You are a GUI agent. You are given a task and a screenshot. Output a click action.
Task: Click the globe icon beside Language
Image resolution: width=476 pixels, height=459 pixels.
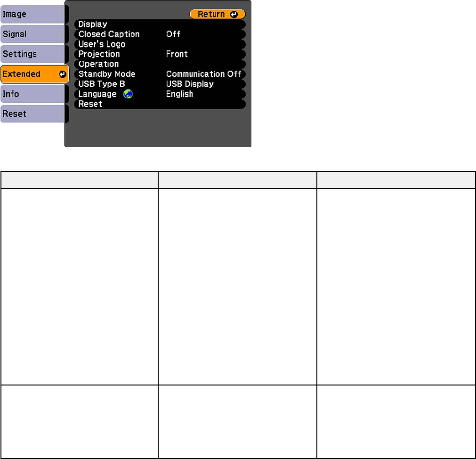coord(128,94)
